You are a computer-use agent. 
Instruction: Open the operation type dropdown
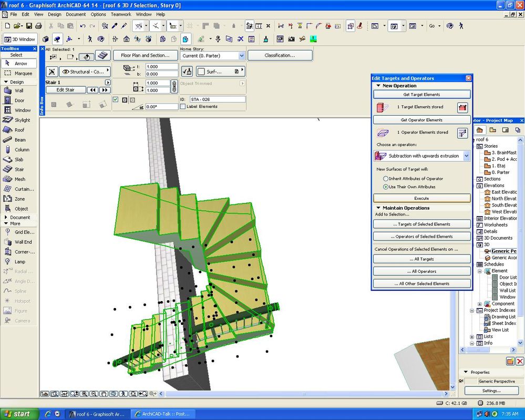[x=466, y=156]
